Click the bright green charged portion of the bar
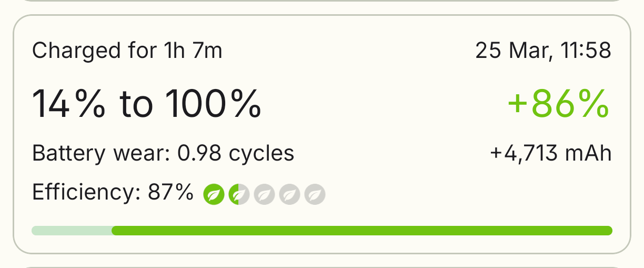The height and width of the screenshot is (268, 644). click(362, 231)
